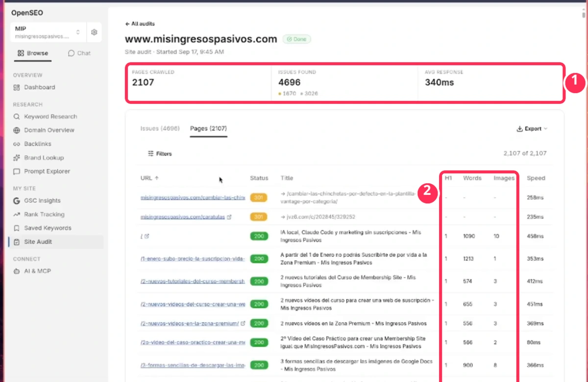Click the Dashboard grid icon
Viewport: 588px width, 382px height.
[17, 87]
